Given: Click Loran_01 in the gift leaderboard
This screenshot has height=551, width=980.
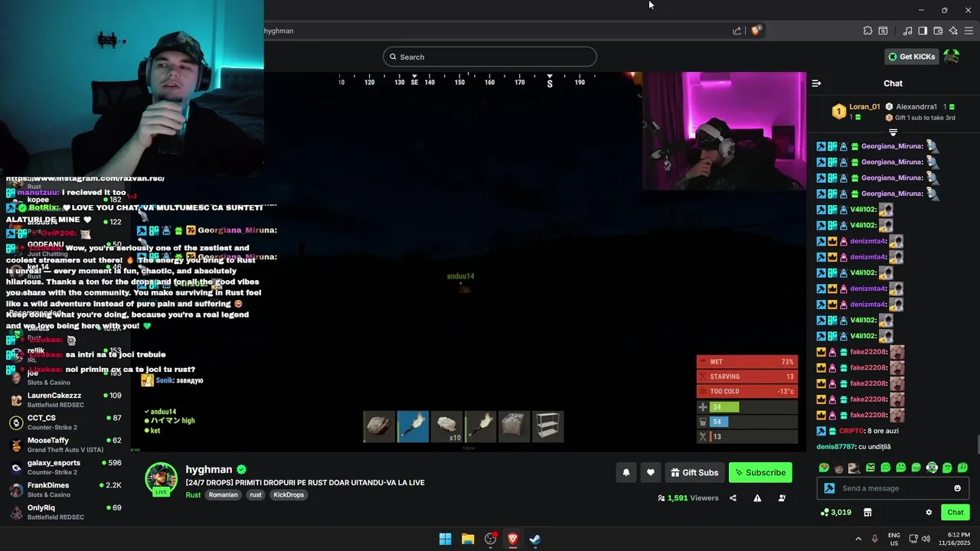Looking at the screenshot, I should pyautogui.click(x=864, y=106).
